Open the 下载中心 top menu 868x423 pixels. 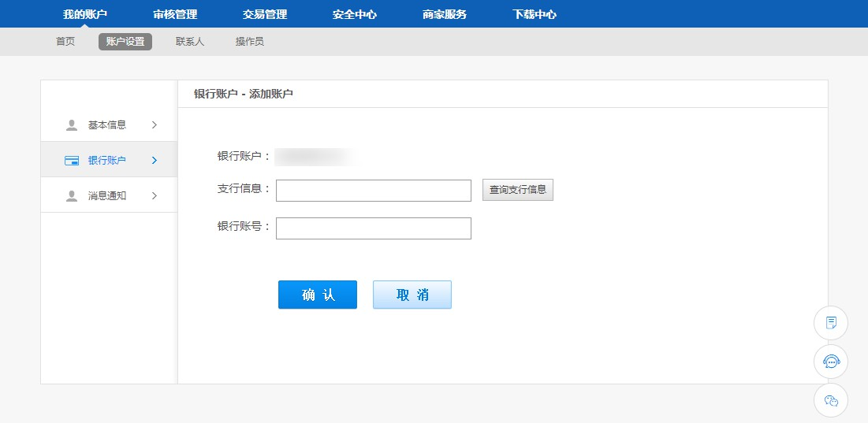[535, 14]
